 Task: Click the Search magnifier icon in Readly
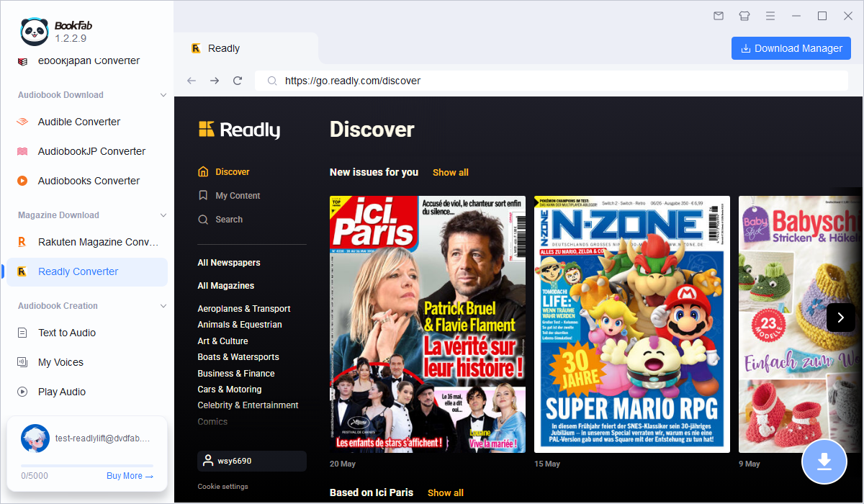coord(203,220)
